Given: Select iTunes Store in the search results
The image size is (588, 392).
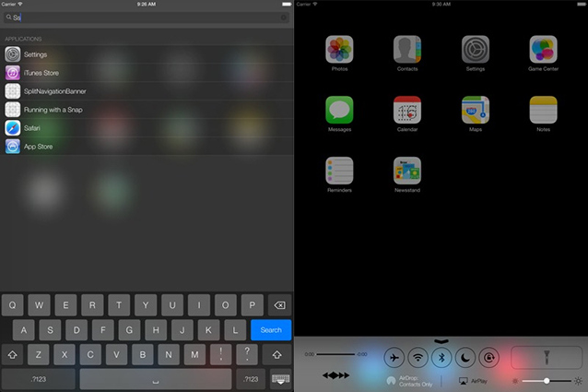Looking at the screenshot, I should pyautogui.click(x=41, y=72).
